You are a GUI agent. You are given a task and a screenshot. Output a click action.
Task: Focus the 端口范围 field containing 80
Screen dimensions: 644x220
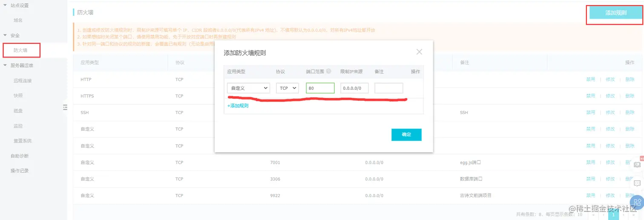[x=320, y=88]
